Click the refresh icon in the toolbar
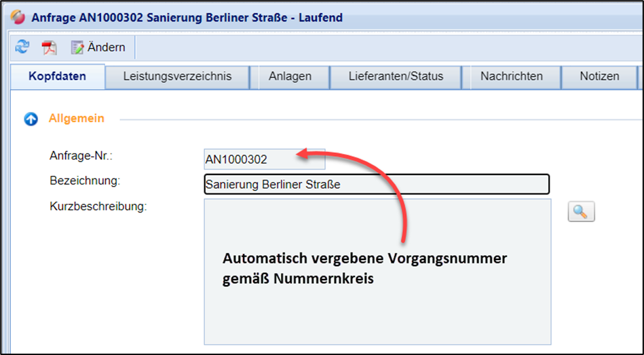 (x=22, y=47)
